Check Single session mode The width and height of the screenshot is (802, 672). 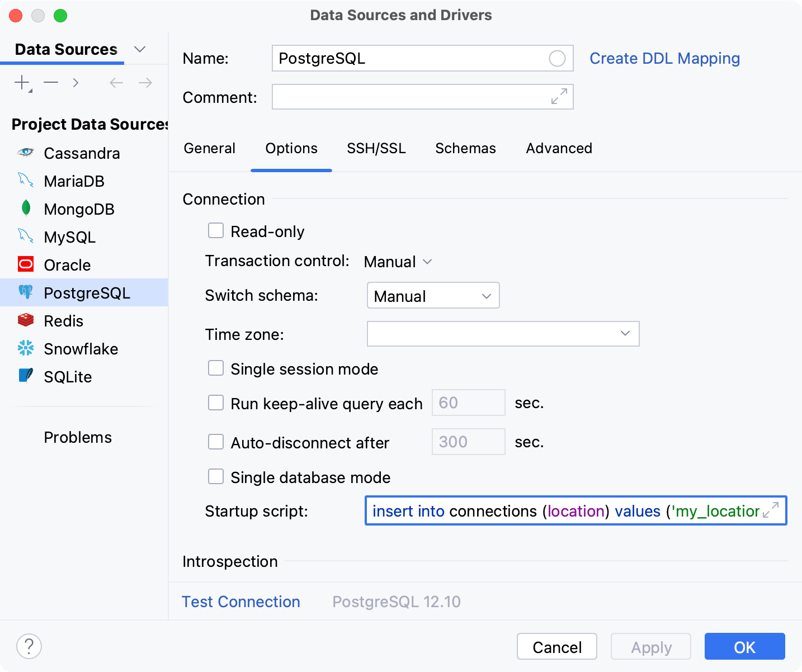(x=216, y=368)
